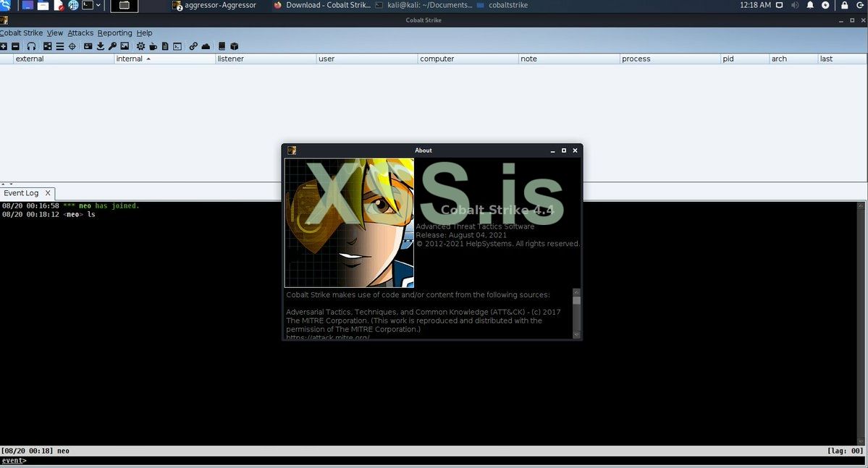
Task: Click the About dialog scroll down arrow
Action: [x=576, y=335]
